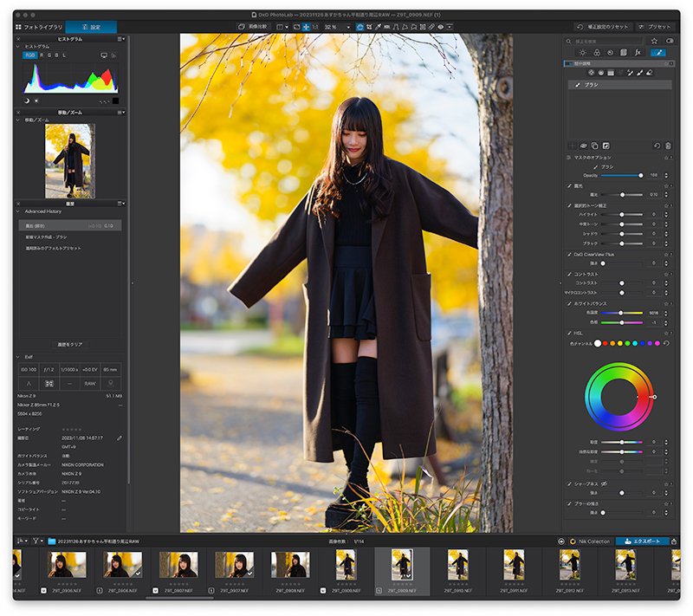The width and height of the screenshot is (693, 616).
Task: Toggle the mask visibility eye icon
Action: point(584,146)
